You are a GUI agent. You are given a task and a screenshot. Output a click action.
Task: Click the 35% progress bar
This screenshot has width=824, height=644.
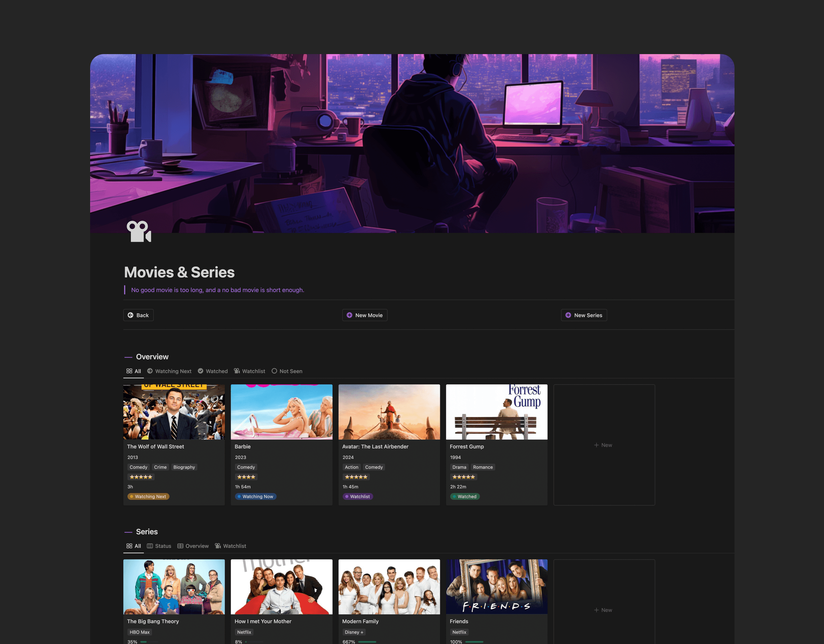click(149, 642)
